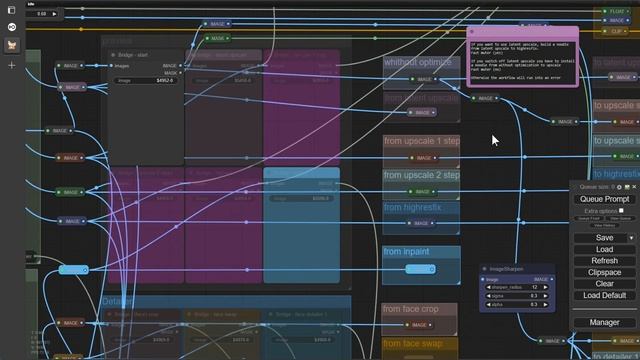The image size is (640, 360).
Task: Select the 'to highresfix' group title
Action: point(616,174)
